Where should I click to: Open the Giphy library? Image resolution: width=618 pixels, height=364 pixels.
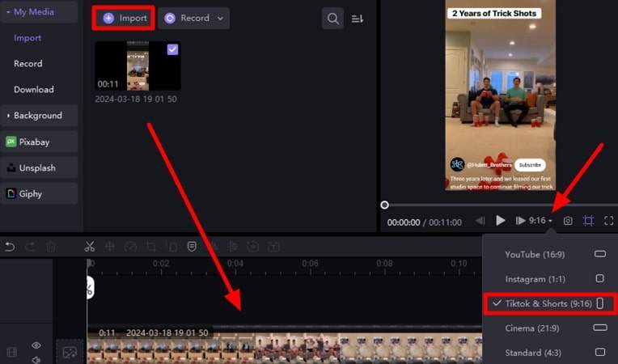[39, 194]
